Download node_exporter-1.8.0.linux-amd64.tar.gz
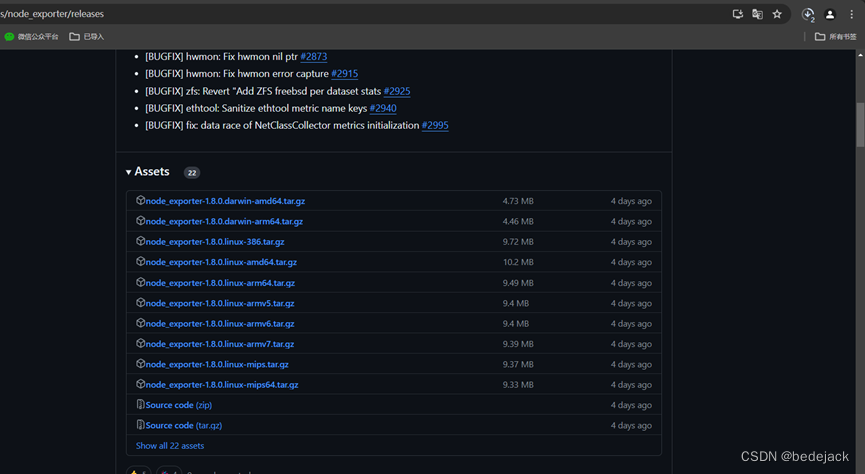This screenshot has width=865, height=474. pyautogui.click(x=221, y=262)
